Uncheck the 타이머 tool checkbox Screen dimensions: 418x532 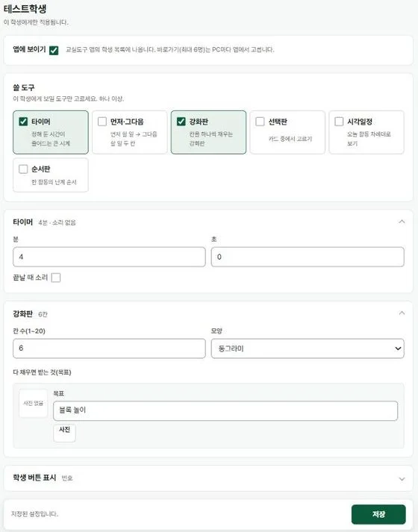pyautogui.click(x=23, y=122)
